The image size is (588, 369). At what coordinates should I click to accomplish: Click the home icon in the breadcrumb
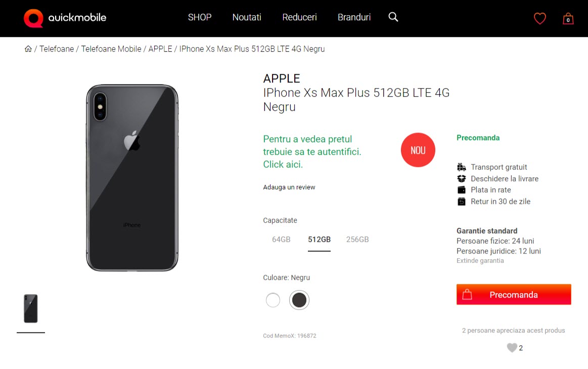(x=28, y=48)
